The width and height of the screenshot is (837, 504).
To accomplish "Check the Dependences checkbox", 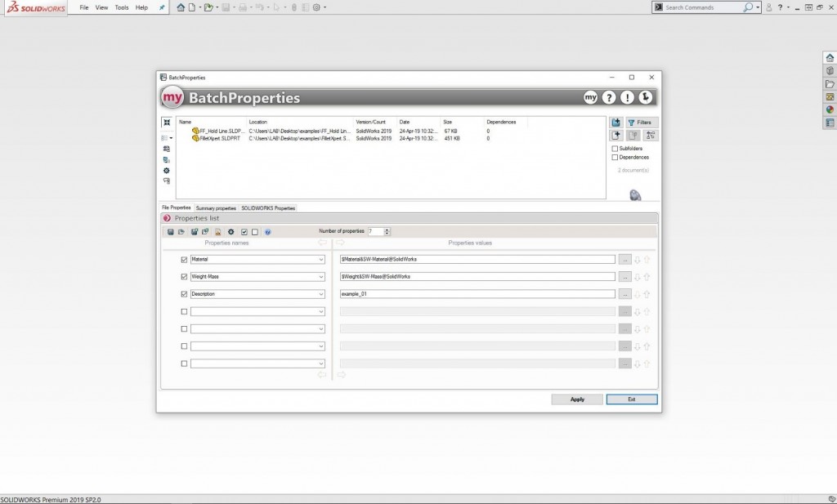I will [615, 158].
